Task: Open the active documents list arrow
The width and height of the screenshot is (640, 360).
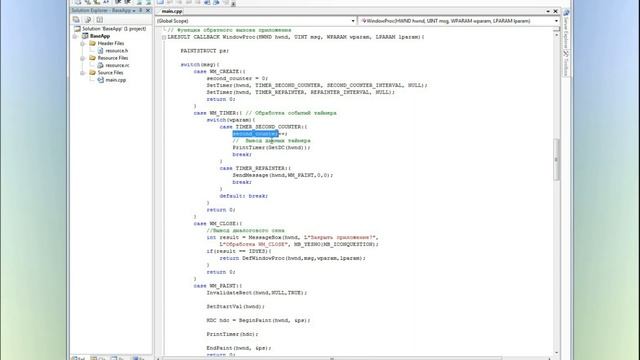Action: (x=548, y=11)
